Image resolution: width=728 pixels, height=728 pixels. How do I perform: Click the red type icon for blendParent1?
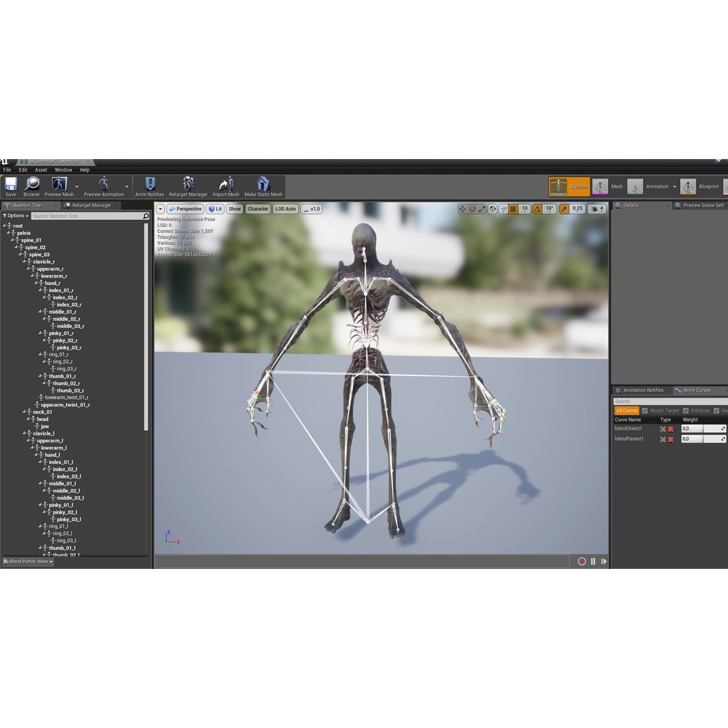pos(671,439)
